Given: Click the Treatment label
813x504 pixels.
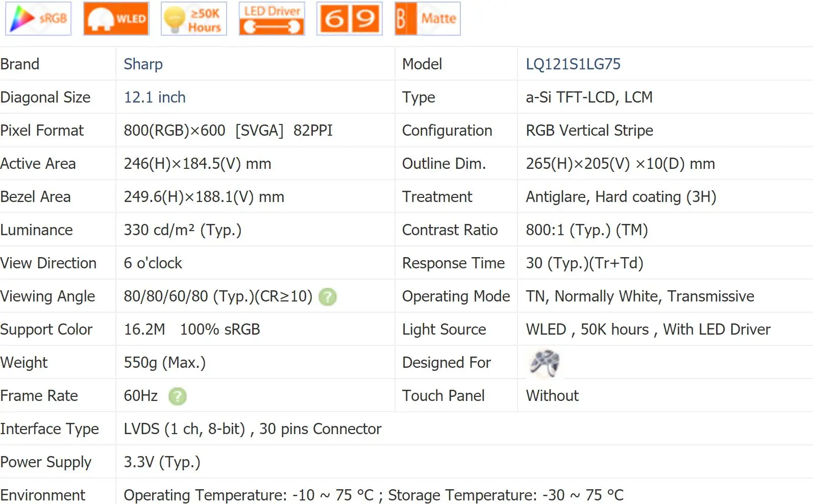Looking at the screenshot, I should pyautogui.click(x=437, y=197).
